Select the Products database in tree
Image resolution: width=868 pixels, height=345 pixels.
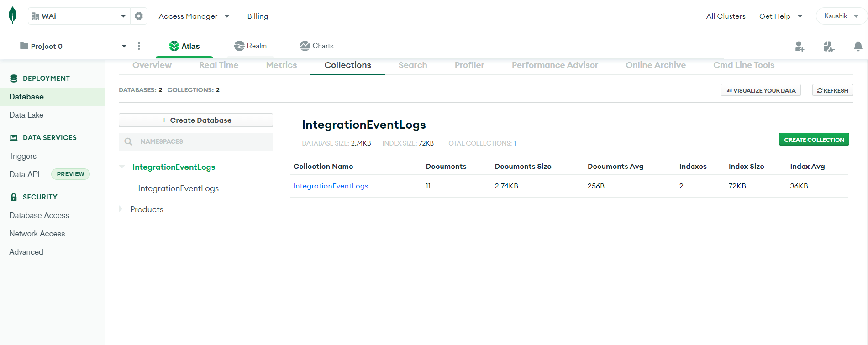pyautogui.click(x=147, y=209)
